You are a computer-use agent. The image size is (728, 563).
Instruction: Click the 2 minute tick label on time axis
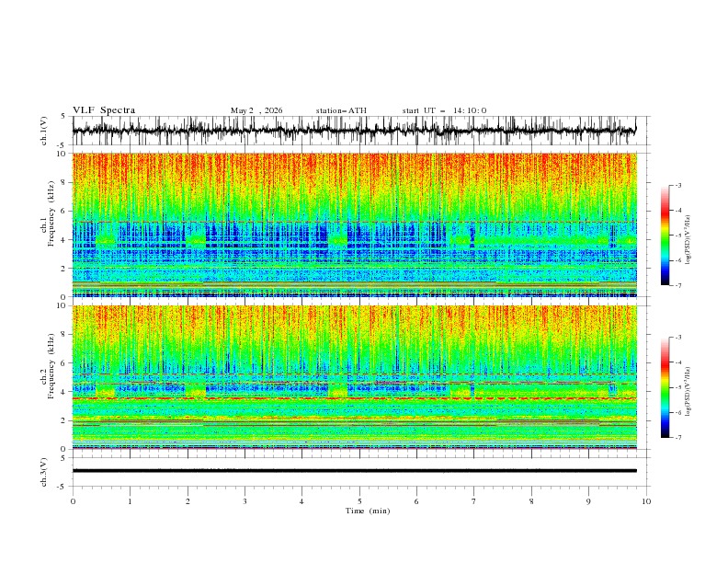click(188, 501)
